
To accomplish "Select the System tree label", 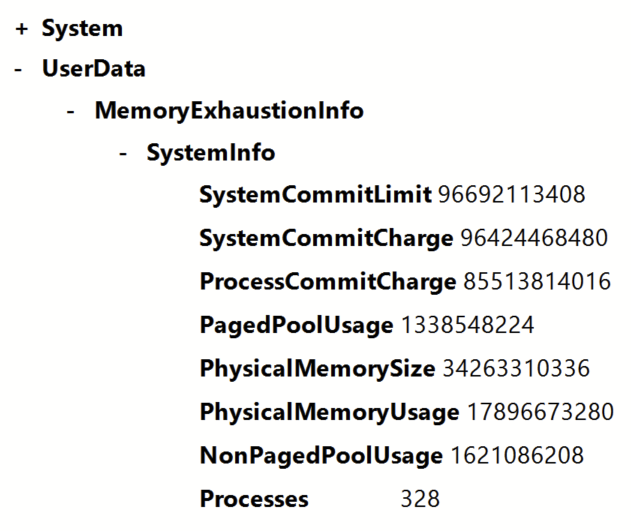I will 82,29.
